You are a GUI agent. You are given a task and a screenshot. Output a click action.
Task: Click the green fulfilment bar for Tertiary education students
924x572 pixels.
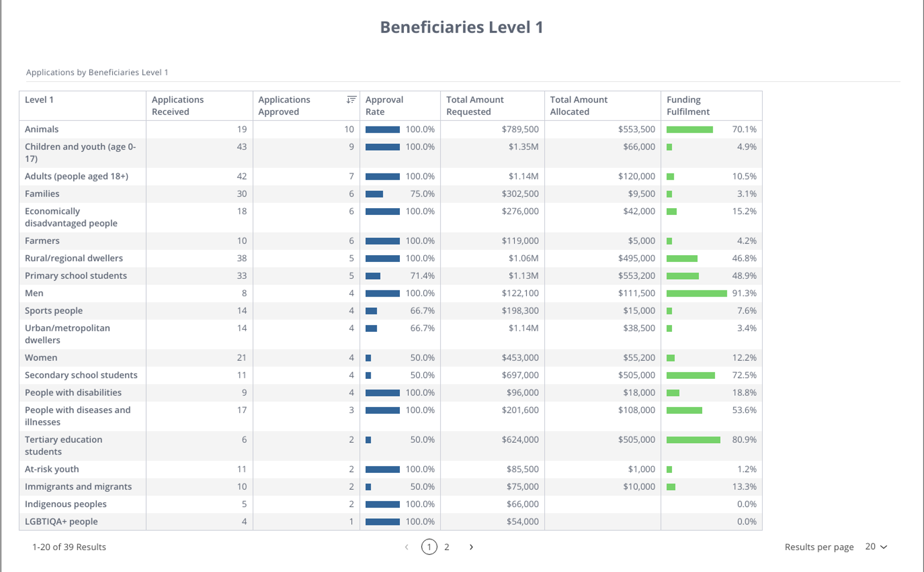pyautogui.click(x=693, y=440)
